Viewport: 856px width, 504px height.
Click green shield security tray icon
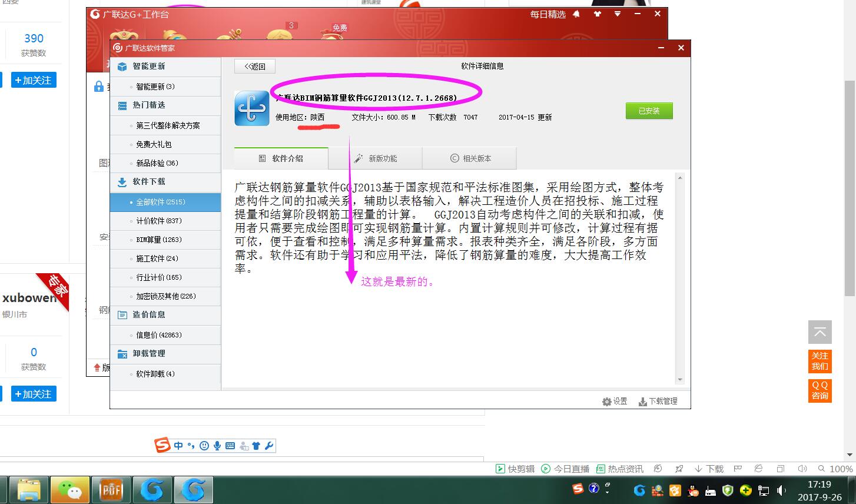click(x=728, y=490)
